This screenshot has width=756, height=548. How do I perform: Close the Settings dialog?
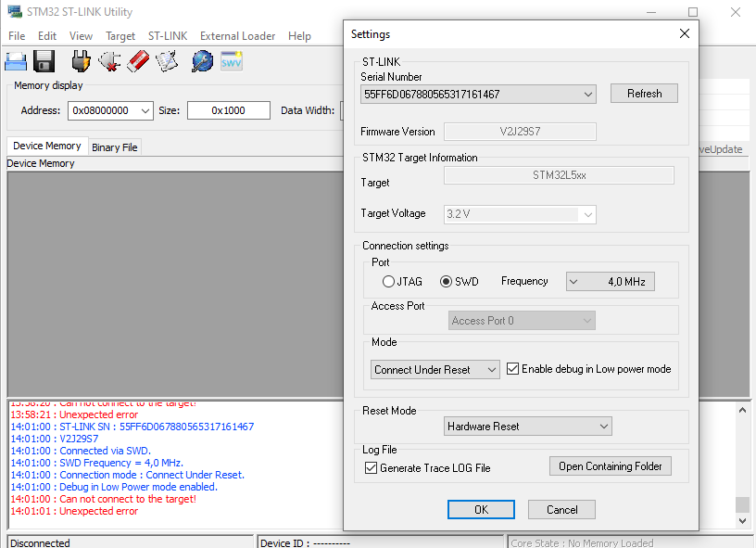pyautogui.click(x=685, y=33)
